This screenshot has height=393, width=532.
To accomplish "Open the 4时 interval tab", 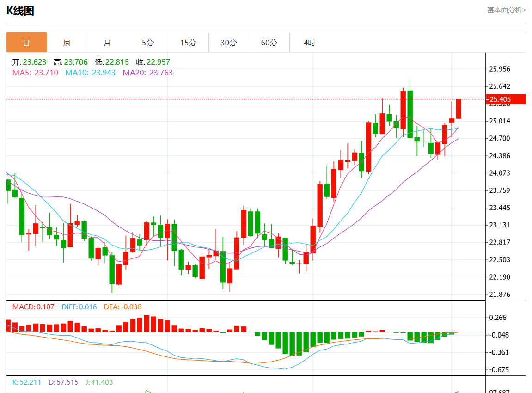I will 309,43.
